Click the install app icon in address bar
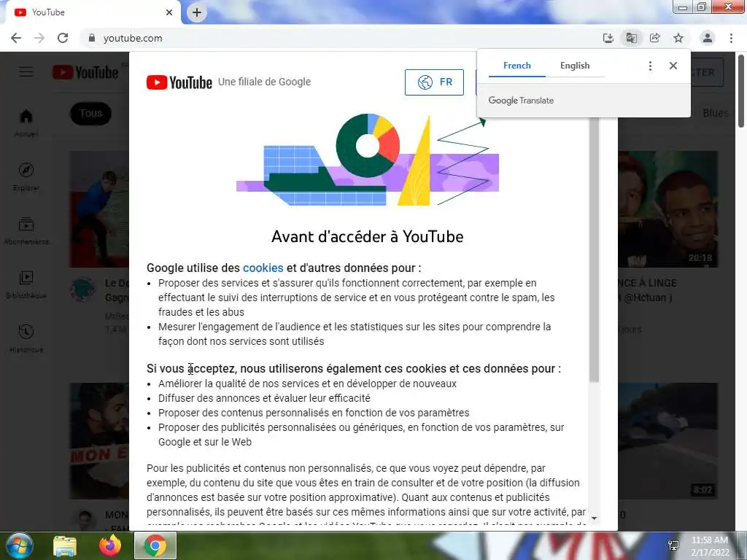The image size is (747, 560). [608, 38]
